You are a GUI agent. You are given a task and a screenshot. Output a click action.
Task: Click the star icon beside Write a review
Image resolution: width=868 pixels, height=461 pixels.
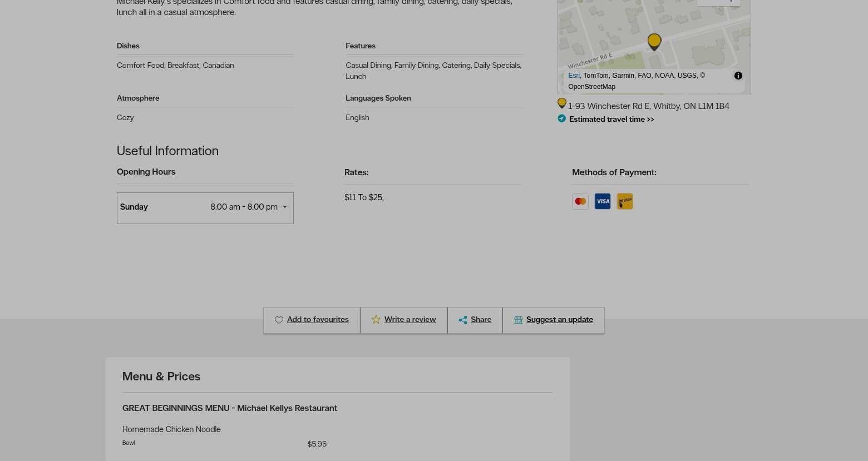pyautogui.click(x=376, y=320)
